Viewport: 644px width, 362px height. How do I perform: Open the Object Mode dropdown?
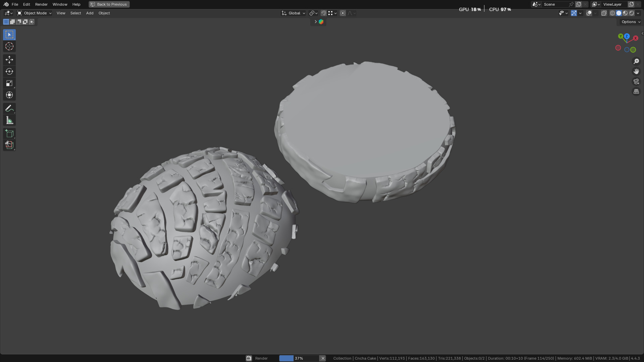coord(34,13)
